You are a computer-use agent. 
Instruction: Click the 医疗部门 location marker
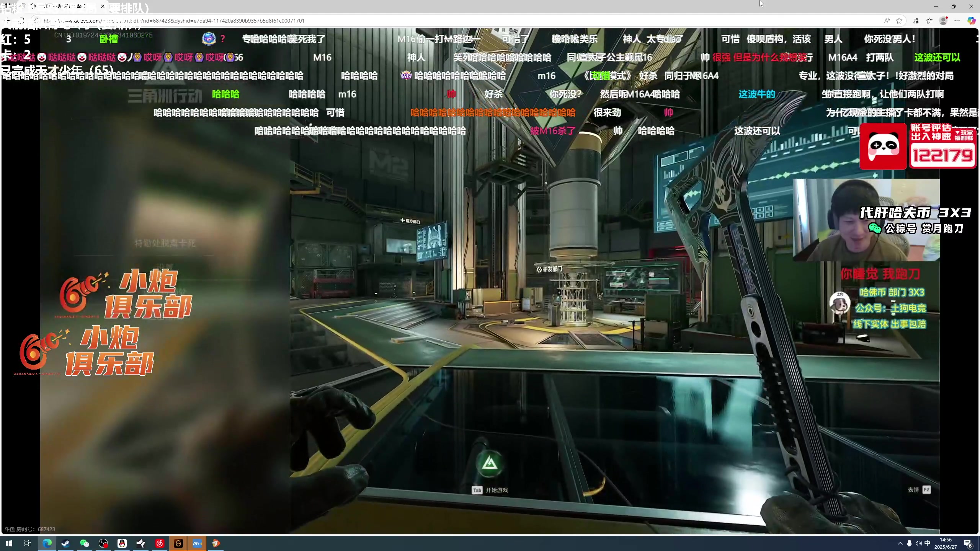point(410,221)
